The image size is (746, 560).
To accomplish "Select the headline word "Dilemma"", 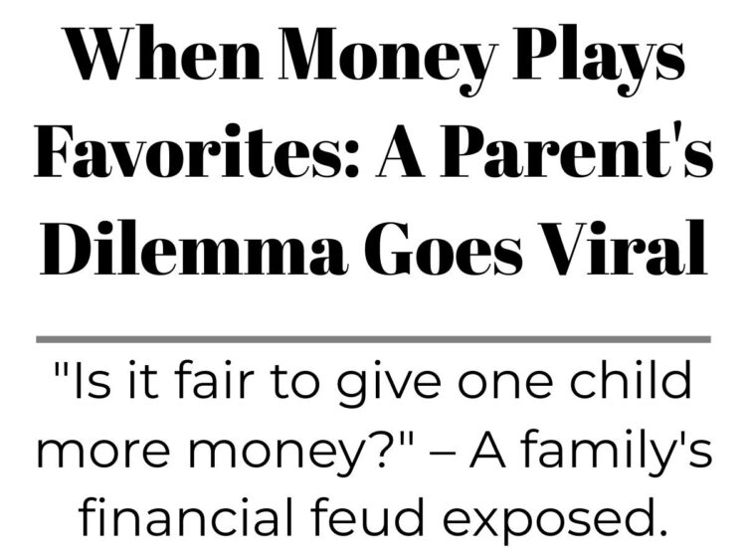I will pyautogui.click(x=194, y=248).
